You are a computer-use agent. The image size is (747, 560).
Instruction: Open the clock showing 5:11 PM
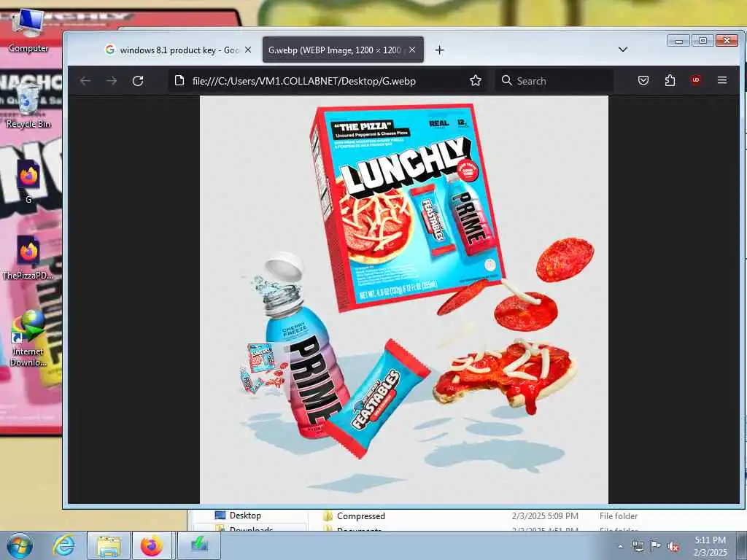pyautogui.click(x=711, y=546)
